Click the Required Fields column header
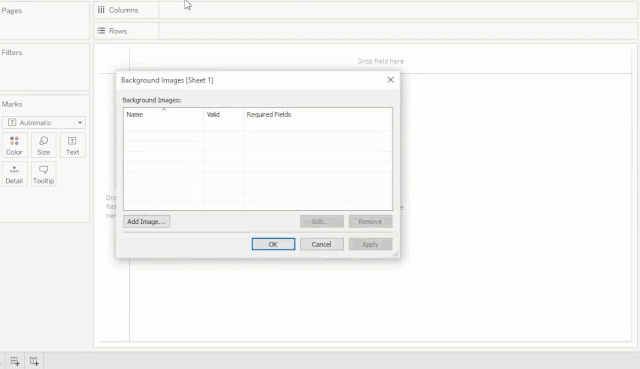This screenshot has height=369, width=640. coord(318,115)
